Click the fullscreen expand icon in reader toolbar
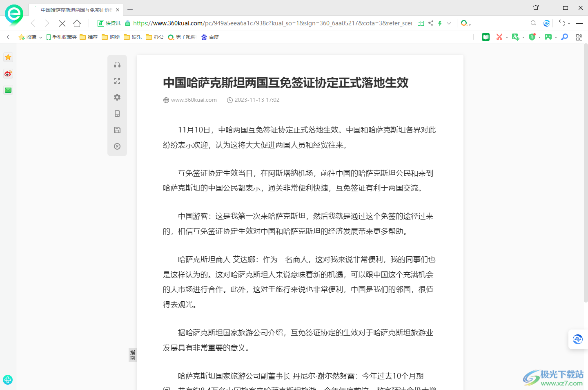Screen dimensions: 588x390 tap(117, 81)
